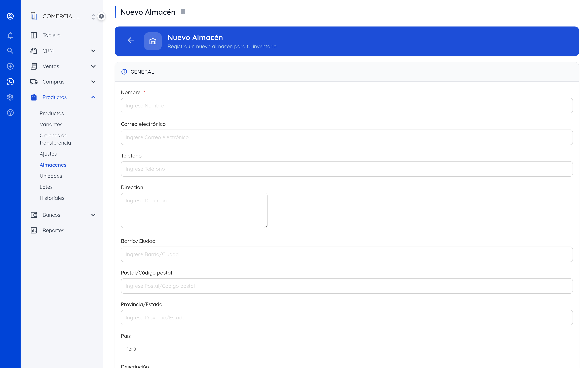Focus the Provincia/Estado field
Image resolution: width=588 pixels, height=368 pixels.
pyautogui.click(x=347, y=318)
